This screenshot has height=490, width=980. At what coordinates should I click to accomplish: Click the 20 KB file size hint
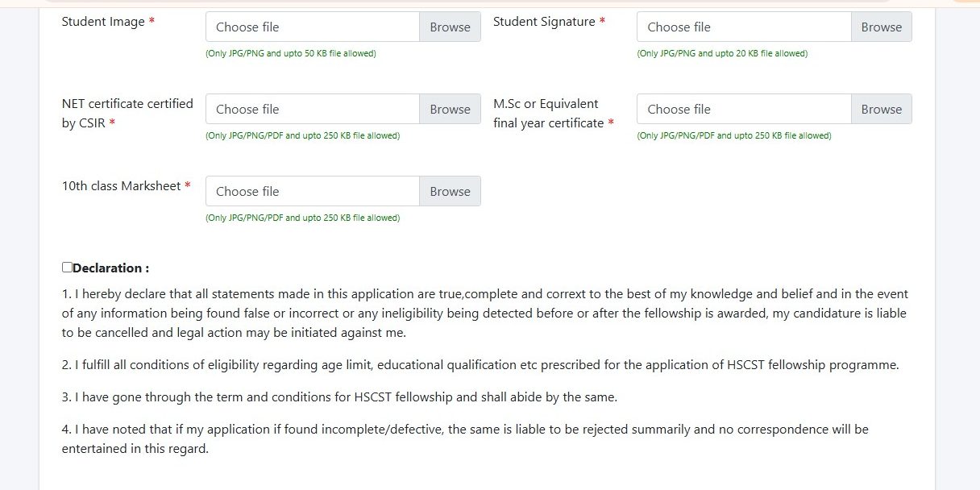point(722,53)
